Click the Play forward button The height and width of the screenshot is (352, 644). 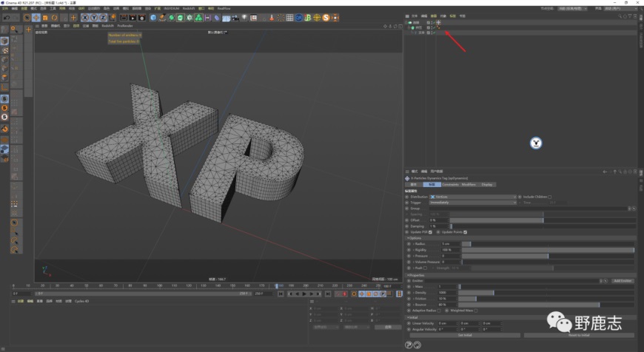[304, 294]
